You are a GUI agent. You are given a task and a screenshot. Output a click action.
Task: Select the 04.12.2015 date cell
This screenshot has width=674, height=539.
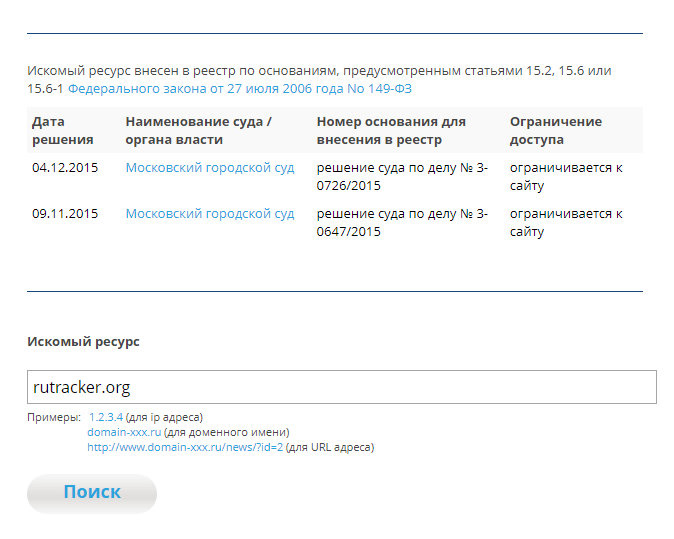pos(65,168)
